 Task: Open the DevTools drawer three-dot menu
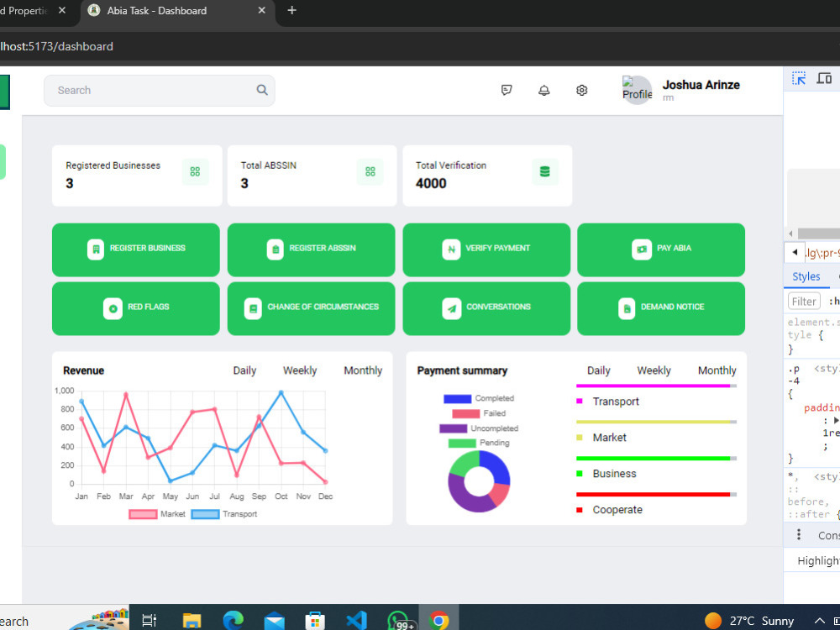point(799,535)
